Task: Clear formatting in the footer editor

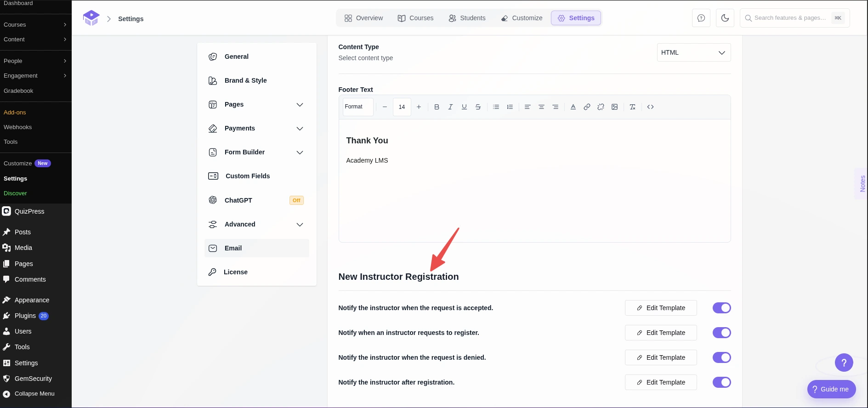Action: (632, 107)
